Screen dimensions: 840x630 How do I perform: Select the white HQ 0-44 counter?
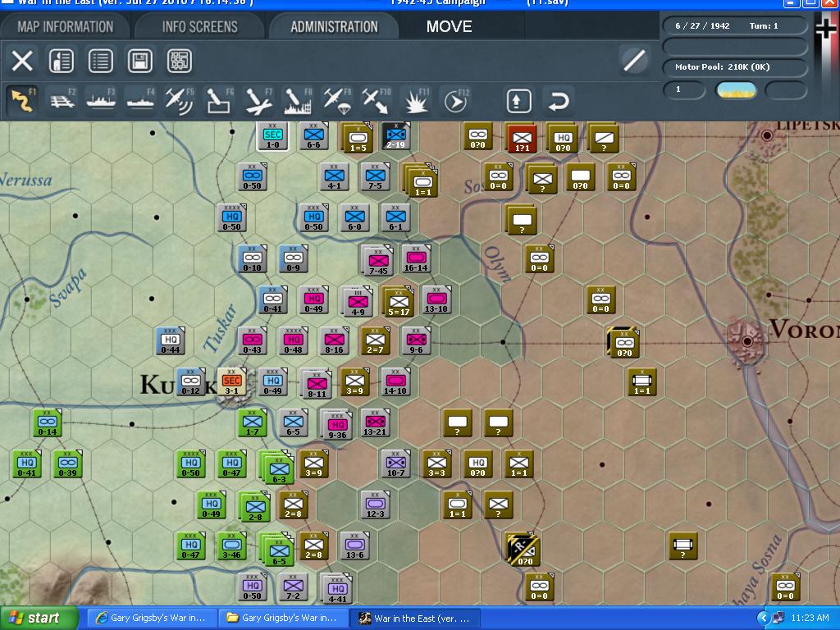(x=171, y=340)
